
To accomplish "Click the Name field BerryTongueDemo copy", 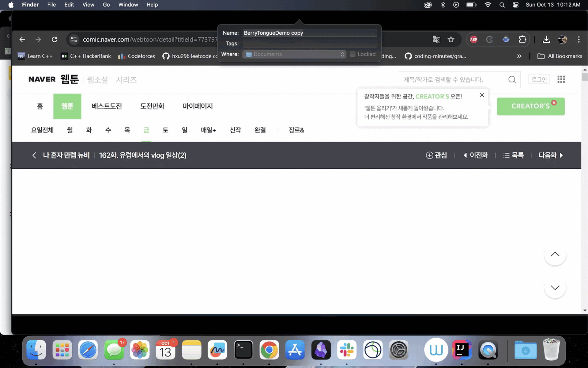I will pyautogui.click(x=309, y=33).
